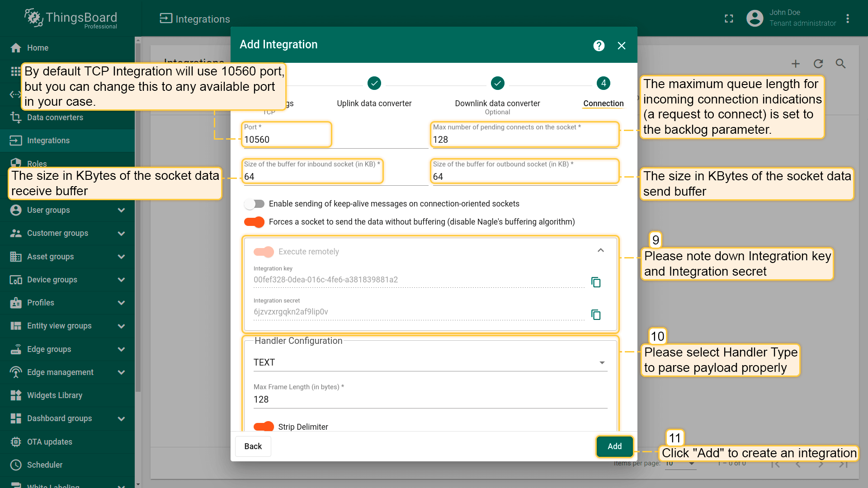The image size is (868, 488).
Task: Open Data converters menu item
Action: click(x=67, y=117)
